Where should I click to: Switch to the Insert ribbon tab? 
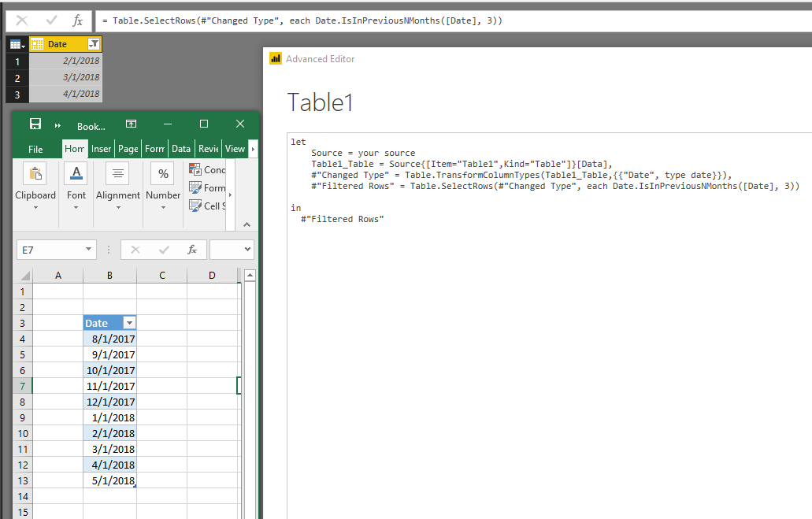click(101, 149)
